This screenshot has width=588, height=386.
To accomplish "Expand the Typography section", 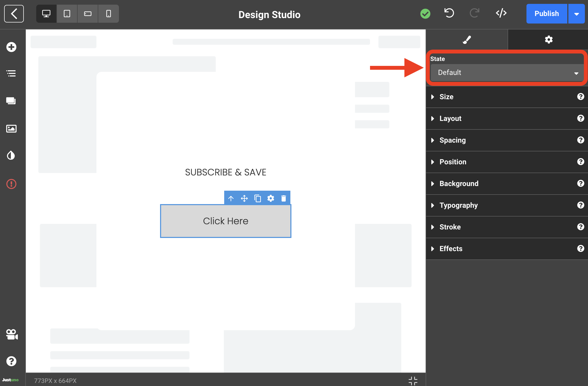I will click(x=458, y=205).
